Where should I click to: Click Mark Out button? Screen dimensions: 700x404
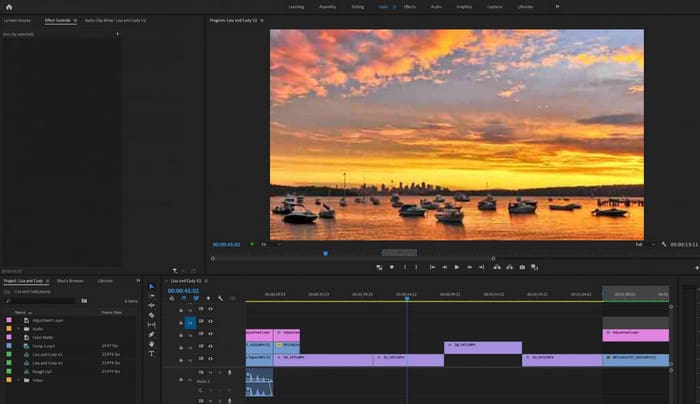[x=416, y=267]
